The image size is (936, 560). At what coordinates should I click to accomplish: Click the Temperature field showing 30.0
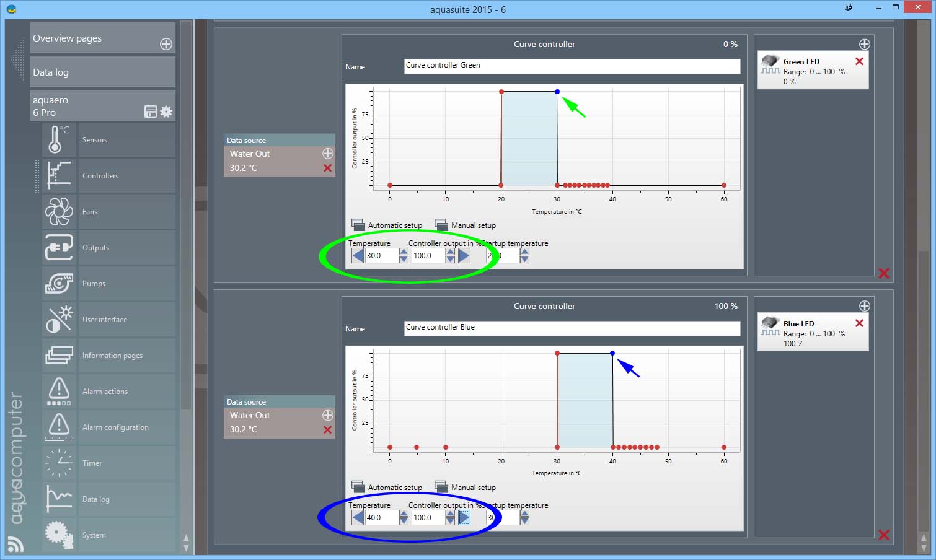pyautogui.click(x=382, y=255)
